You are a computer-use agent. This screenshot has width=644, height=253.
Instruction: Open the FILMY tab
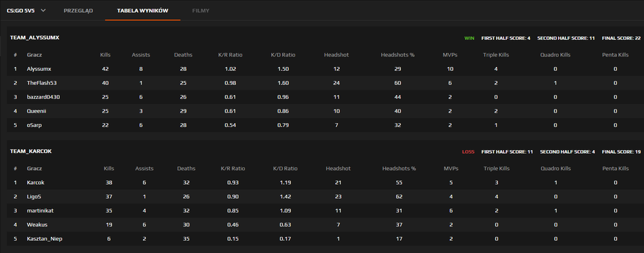coord(201,10)
